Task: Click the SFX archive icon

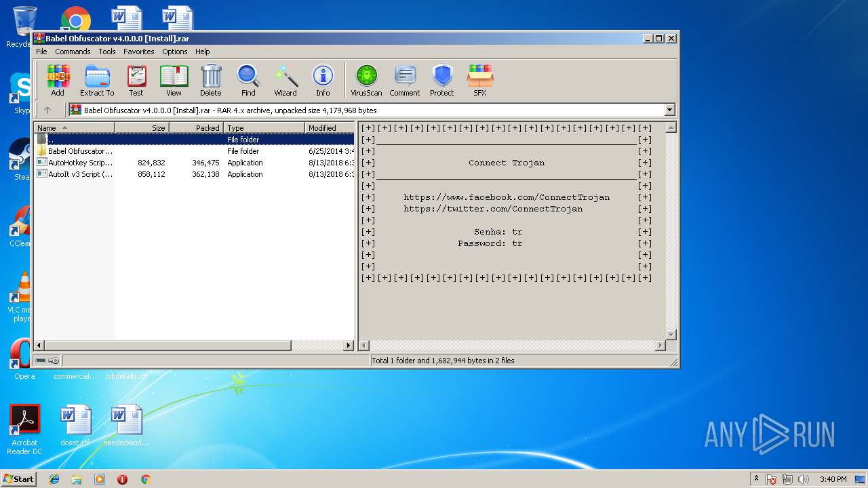Action: click(x=480, y=81)
